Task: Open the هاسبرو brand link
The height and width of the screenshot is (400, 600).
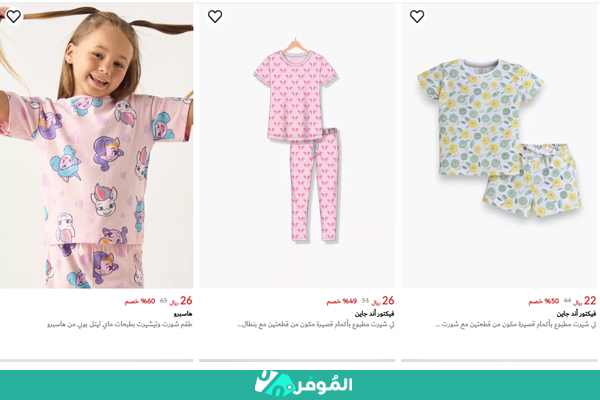Action: (183, 314)
